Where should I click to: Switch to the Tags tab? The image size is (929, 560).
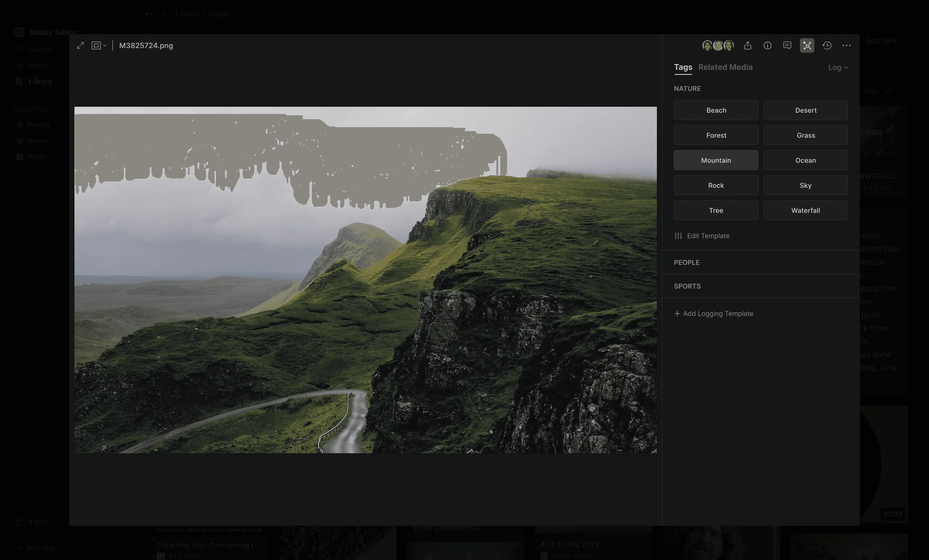tap(683, 67)
